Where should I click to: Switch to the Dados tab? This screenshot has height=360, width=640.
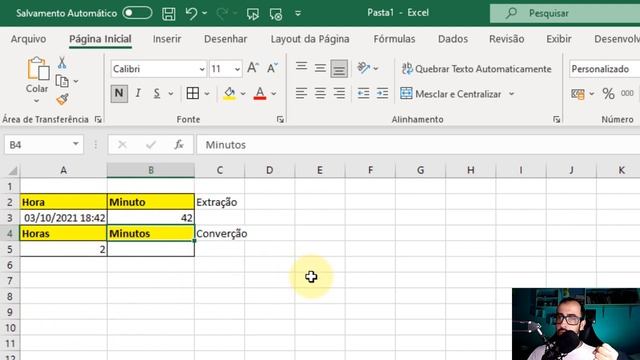(453, 39)
